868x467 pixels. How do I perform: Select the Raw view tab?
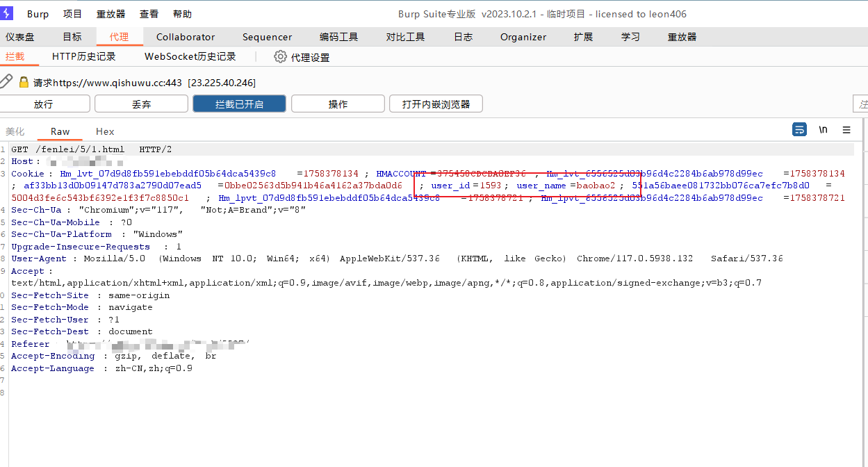(x=60, y=131)
